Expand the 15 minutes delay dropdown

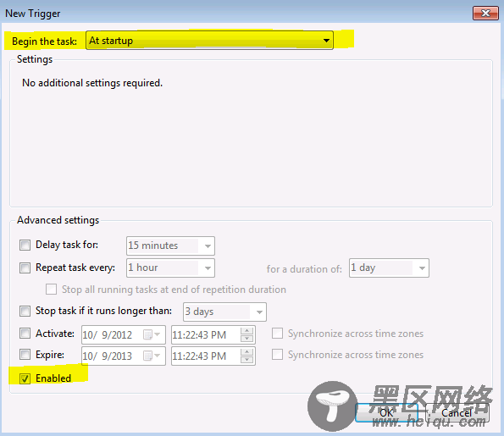click(170, 246)
